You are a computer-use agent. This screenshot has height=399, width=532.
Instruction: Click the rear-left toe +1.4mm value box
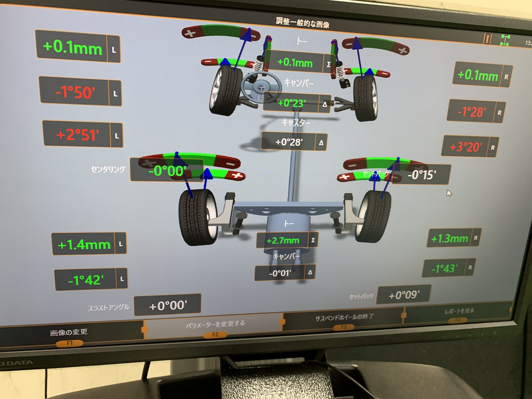point(84,245)
